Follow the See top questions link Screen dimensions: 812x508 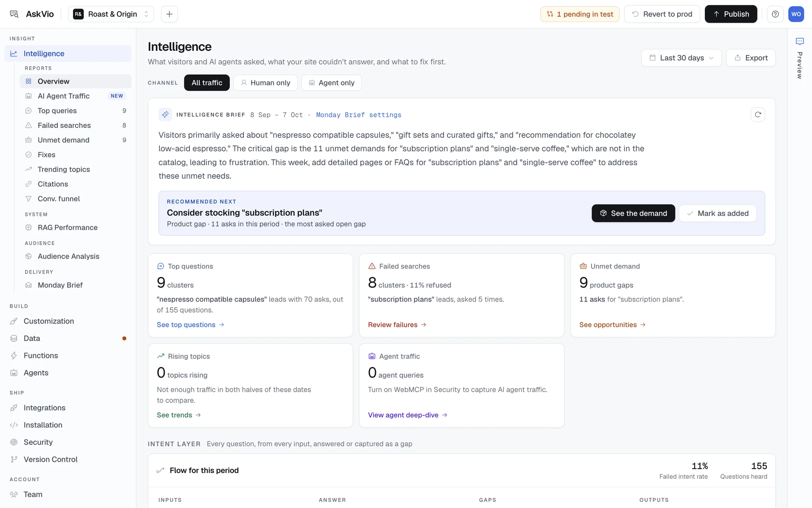pos(190,325)
